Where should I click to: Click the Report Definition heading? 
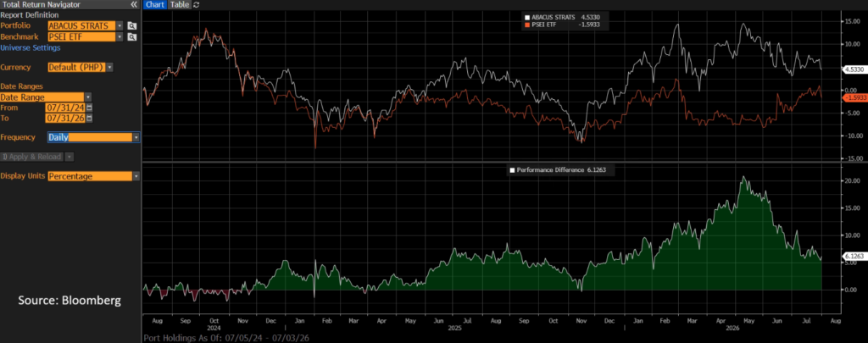(29, 15)
